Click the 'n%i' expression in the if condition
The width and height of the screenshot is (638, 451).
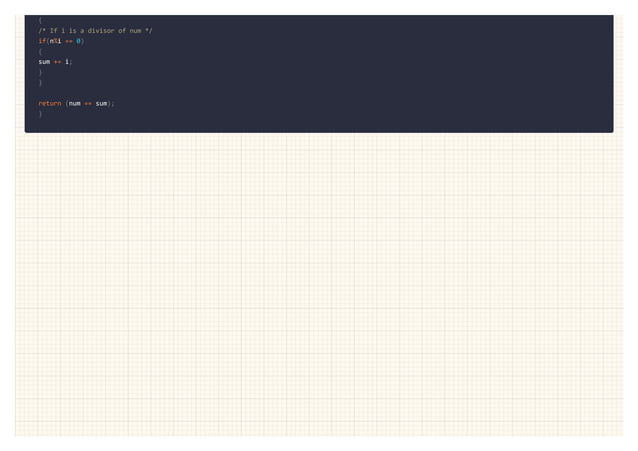(55, 41)
